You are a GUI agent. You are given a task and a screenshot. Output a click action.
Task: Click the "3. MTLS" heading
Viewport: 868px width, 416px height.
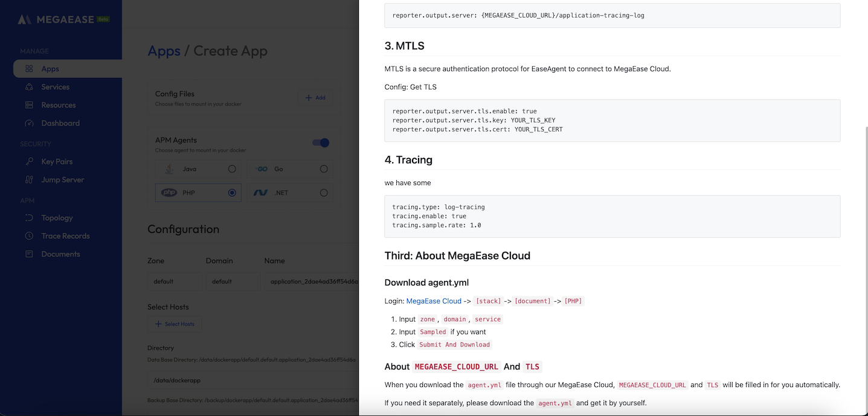point(404,46)
